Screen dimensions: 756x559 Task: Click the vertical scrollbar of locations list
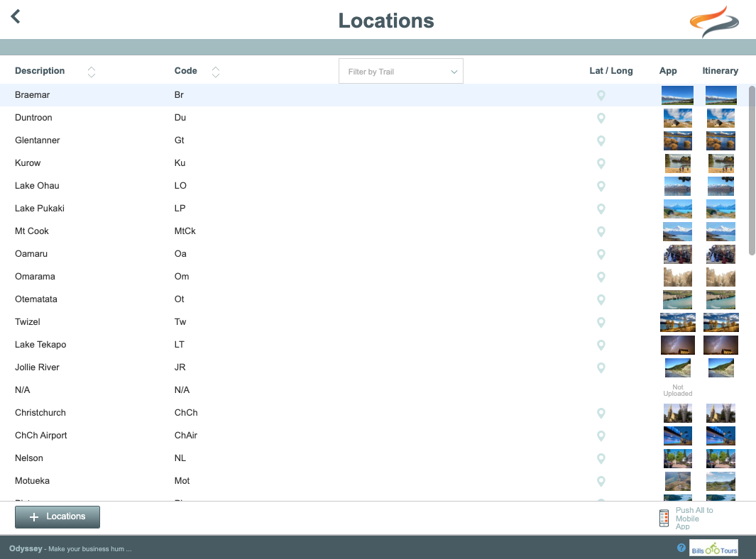[751, 170]
